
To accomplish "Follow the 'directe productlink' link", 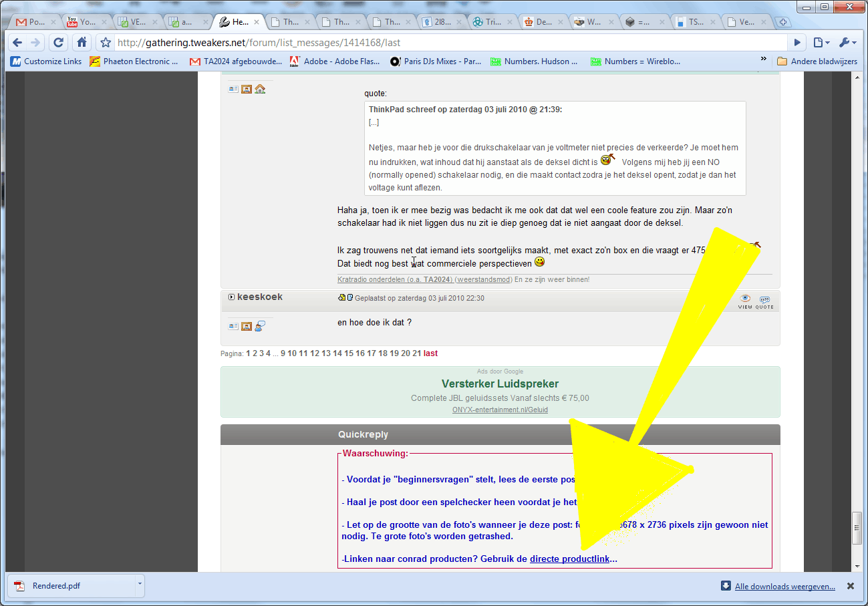I will point(569,559).
